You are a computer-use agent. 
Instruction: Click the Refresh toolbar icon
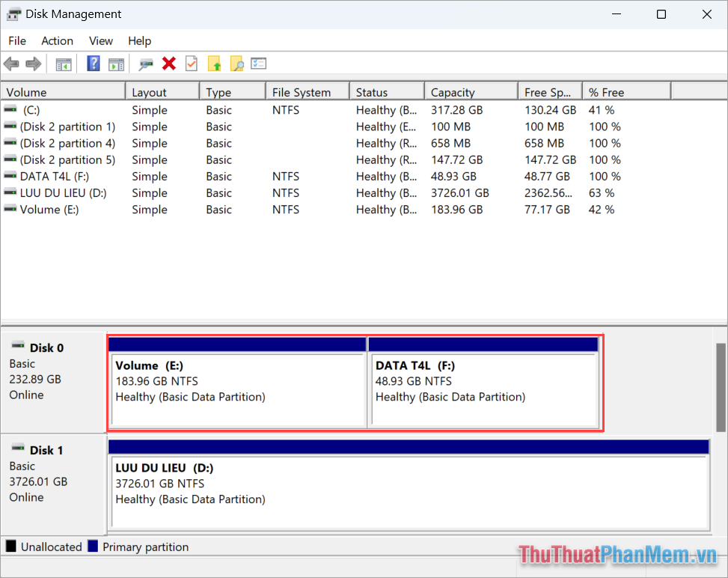(x=147, y=64)
